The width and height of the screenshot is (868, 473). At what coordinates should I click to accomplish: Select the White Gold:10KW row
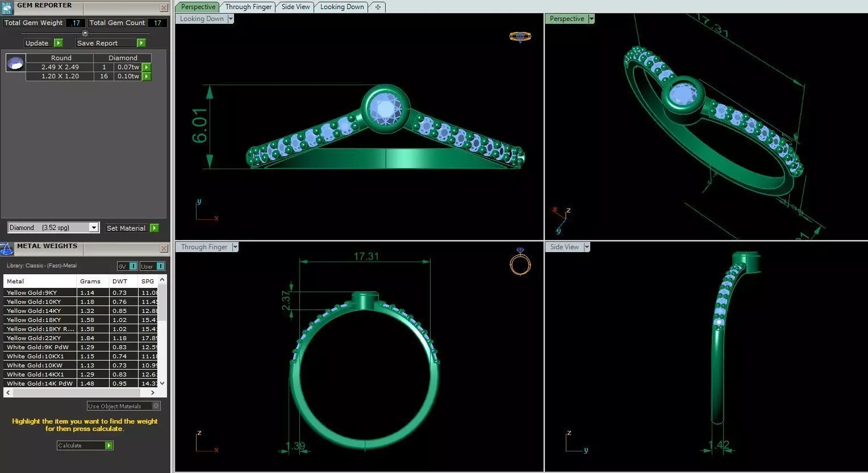pos(81,365)
